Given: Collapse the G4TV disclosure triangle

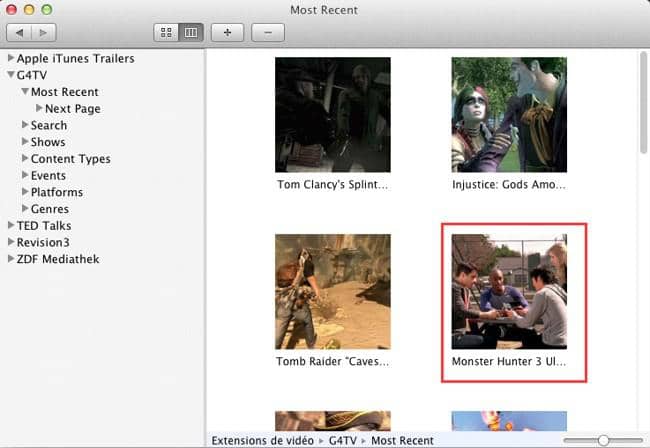Looking at the screenshot, I should pos(11,75).
